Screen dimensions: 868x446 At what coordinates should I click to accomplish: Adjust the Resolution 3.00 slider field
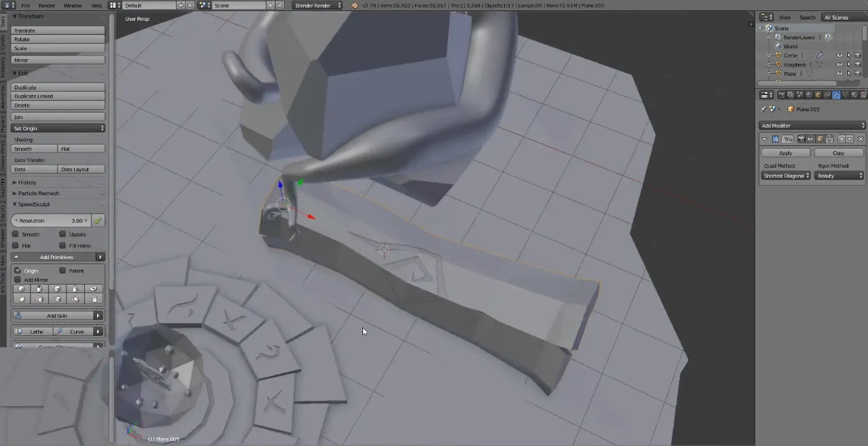tap(52, 220)
